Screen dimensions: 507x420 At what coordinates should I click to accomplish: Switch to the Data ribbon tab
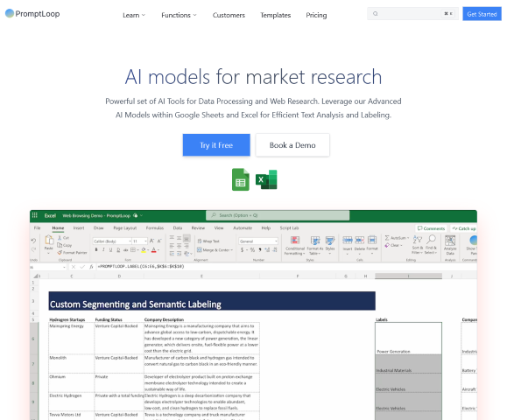pos(178,227)
